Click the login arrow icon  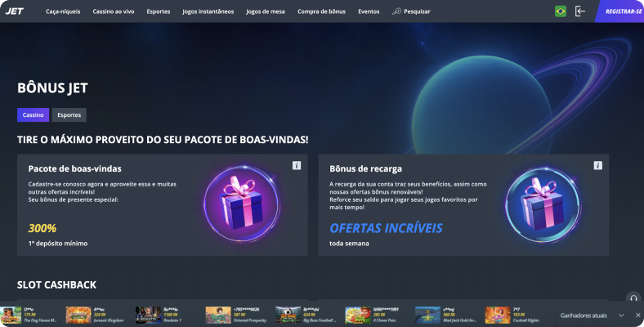pyautogui.click(x=580, y=11)
